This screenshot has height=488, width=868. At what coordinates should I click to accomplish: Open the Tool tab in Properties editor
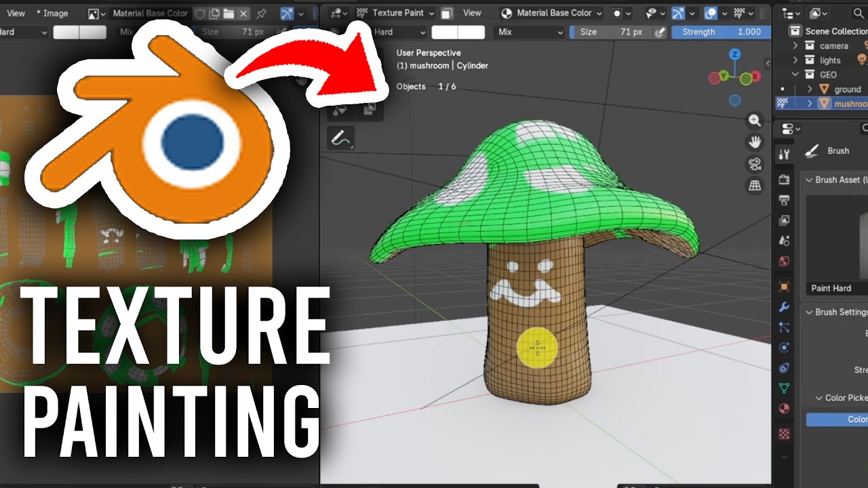[x=784, y=154]
